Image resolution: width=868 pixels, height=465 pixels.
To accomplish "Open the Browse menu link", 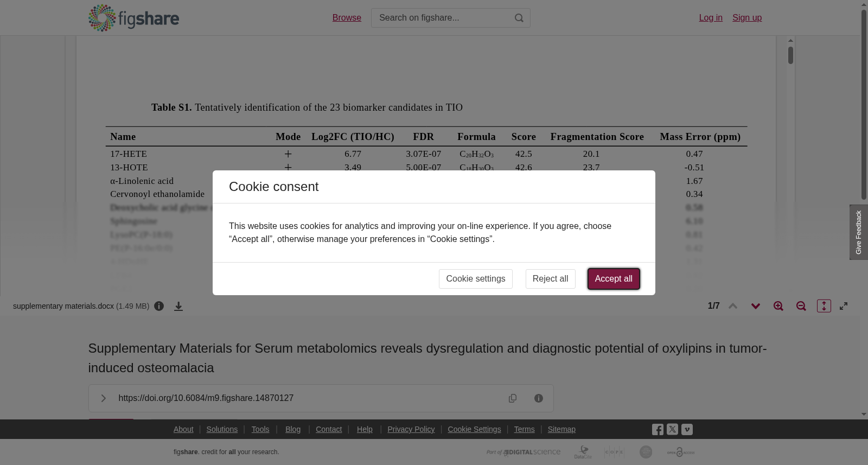I will (x=347, y=18).
